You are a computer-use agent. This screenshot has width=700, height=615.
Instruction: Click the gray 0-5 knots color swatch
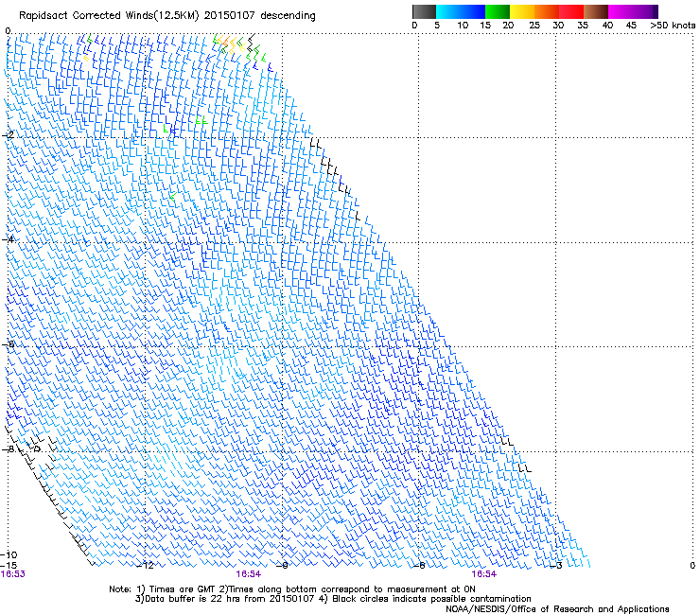424,11
